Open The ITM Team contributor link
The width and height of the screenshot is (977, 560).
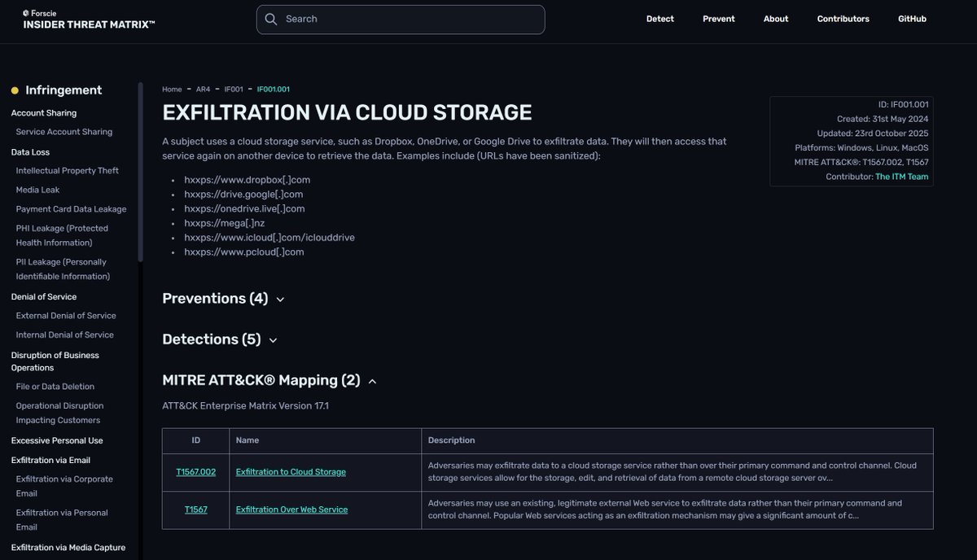(x=901, y=177)
